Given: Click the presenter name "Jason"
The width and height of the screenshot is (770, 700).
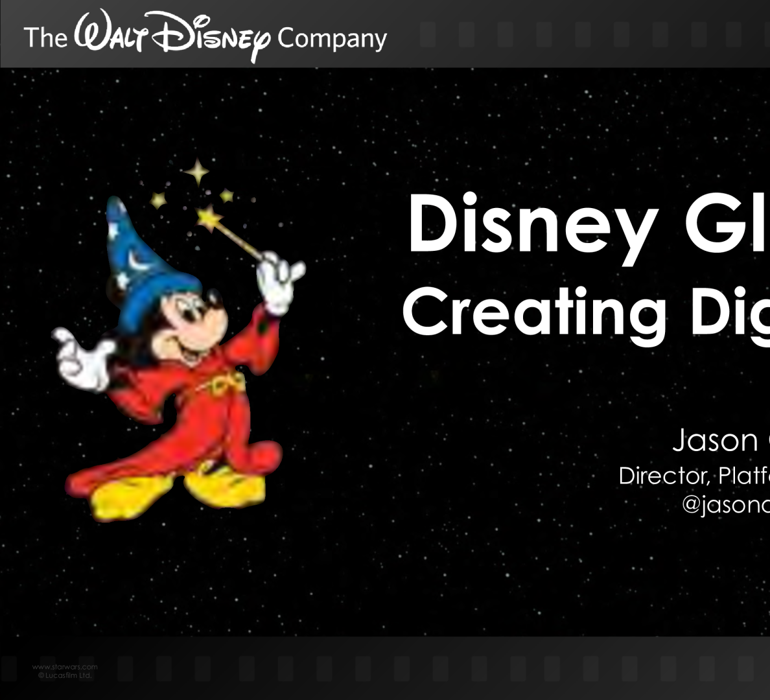Looking at the screenshot, I should pos(715,441).
